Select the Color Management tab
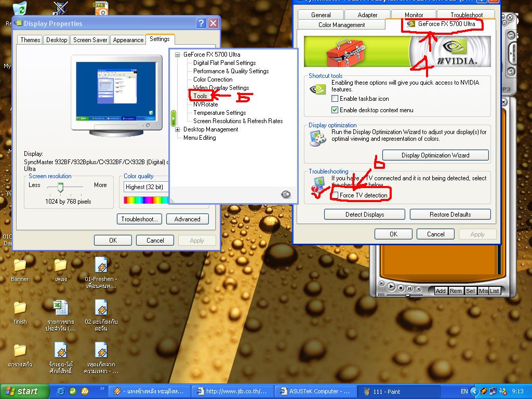The height and width of the screenshot is (399, 532). tap(342, 25)
